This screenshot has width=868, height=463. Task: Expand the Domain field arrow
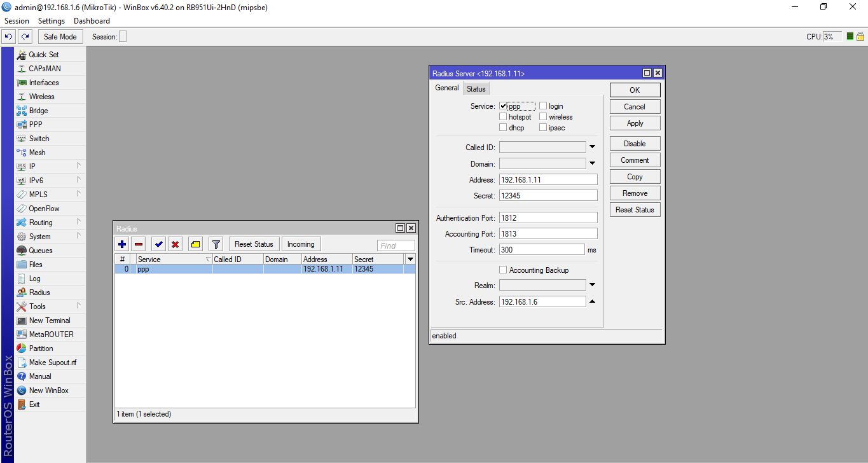click(592, 163)
